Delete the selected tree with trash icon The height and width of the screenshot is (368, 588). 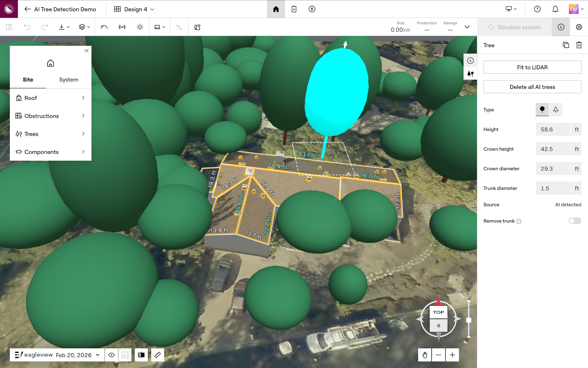[x=579, y=45]
